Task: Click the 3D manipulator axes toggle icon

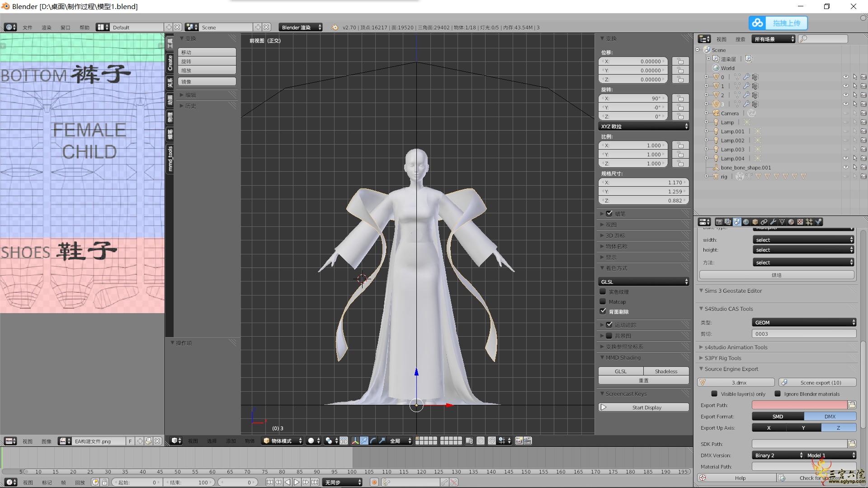Action: pos(355,441)
